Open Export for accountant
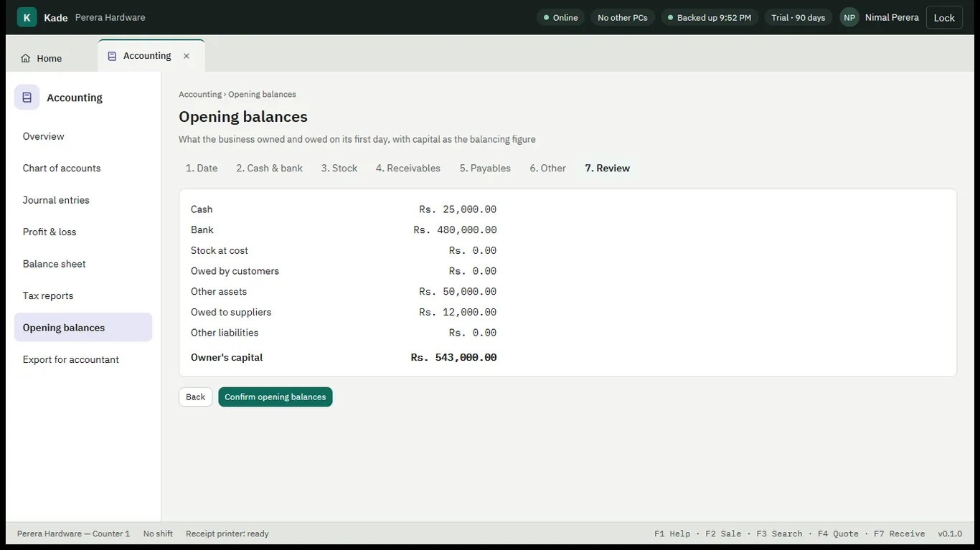The height and width of the screenshot is (550, 980). (83, 359)
